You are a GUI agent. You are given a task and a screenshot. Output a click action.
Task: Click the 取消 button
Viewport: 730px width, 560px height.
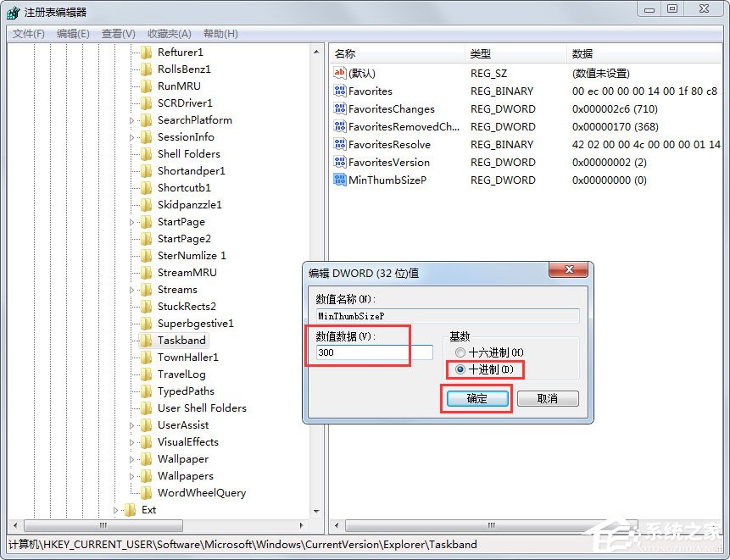548,398
